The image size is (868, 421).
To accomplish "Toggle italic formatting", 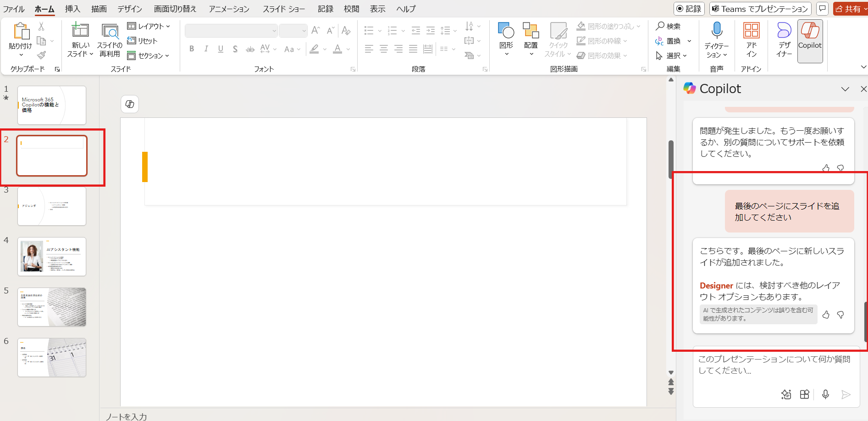I will tap(206, 49).
